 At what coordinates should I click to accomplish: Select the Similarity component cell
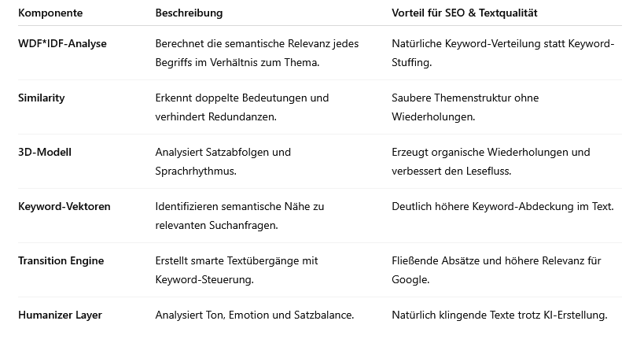point(42,98)
